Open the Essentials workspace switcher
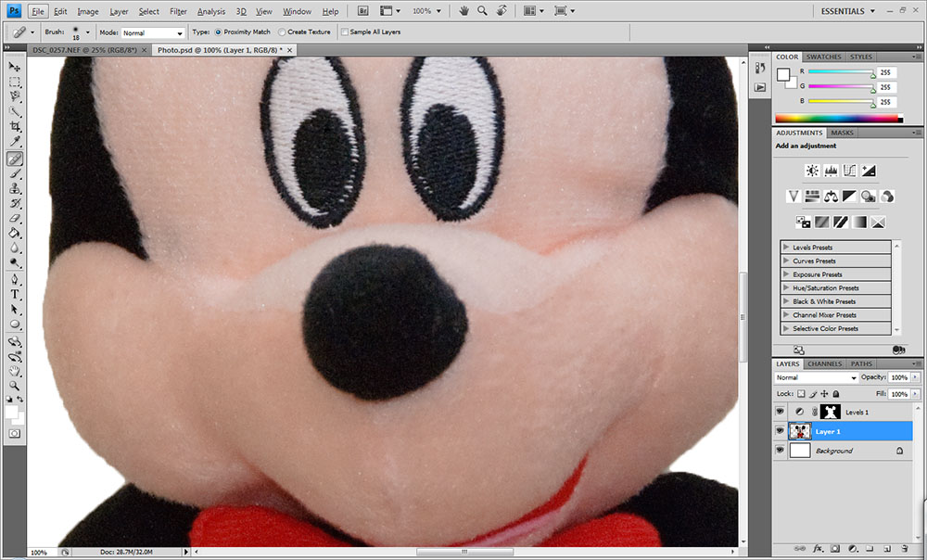This screenshot has width=927, height=560. click(x=847, y=10)
